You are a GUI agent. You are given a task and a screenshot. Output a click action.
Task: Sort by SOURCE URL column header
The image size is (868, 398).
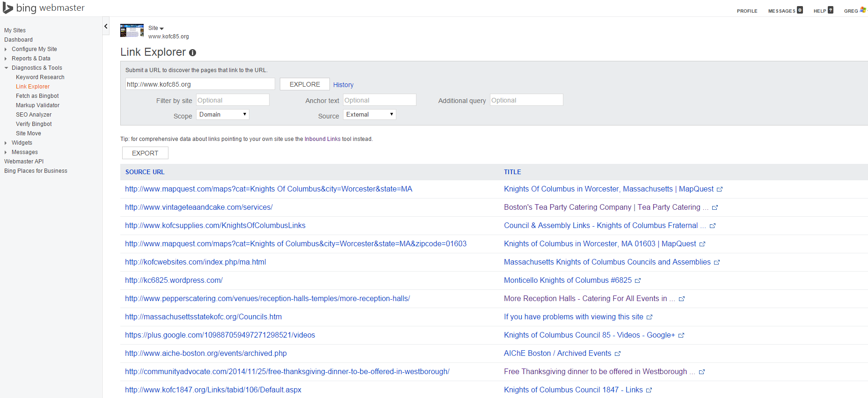tap(145, 172)
